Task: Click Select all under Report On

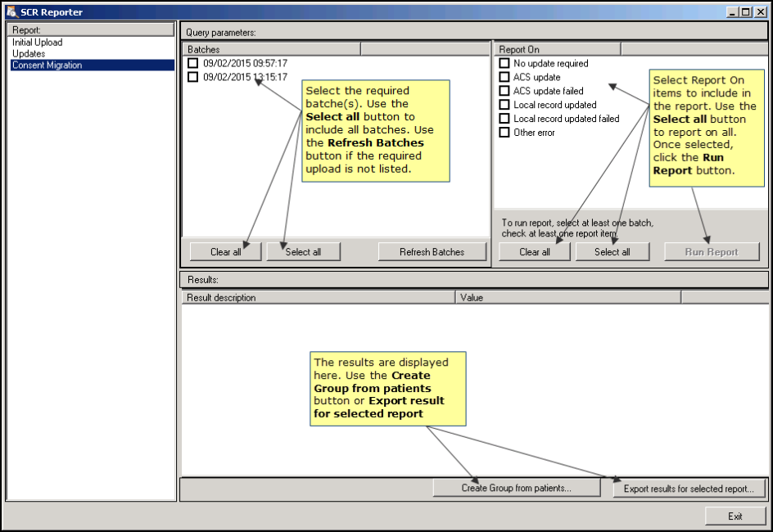Action: 613,252
